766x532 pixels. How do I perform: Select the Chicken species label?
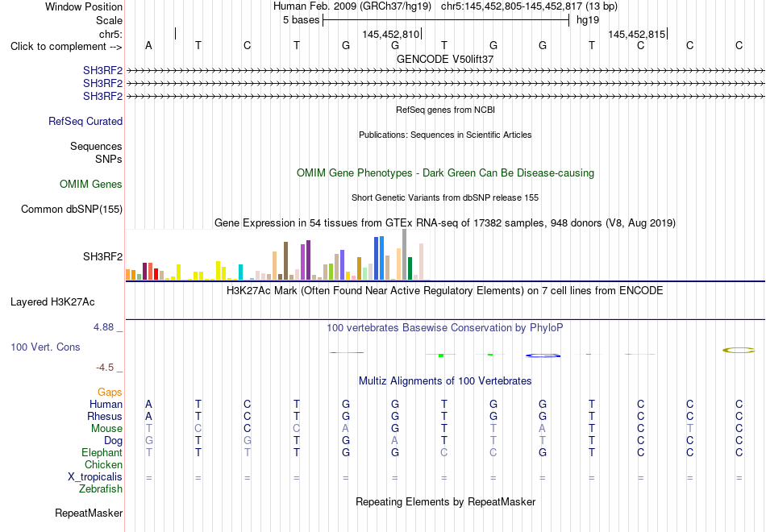103,464
